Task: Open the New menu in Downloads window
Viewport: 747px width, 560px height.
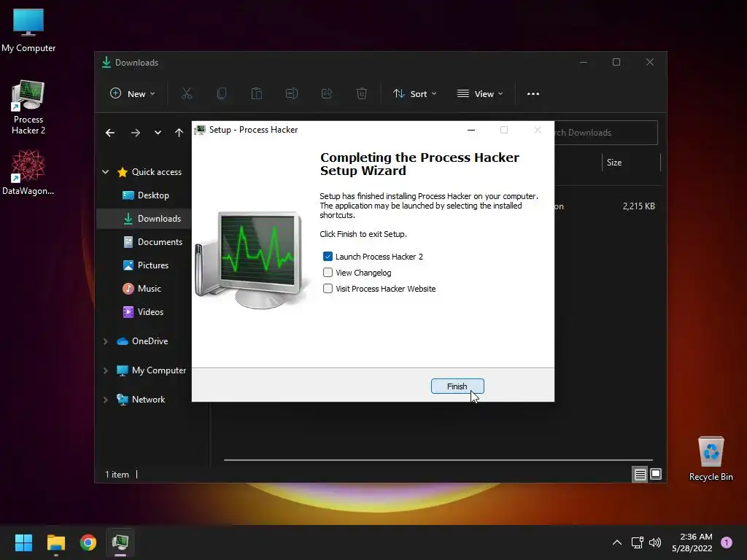Action: pyautogui.click(x=133, y=94)
